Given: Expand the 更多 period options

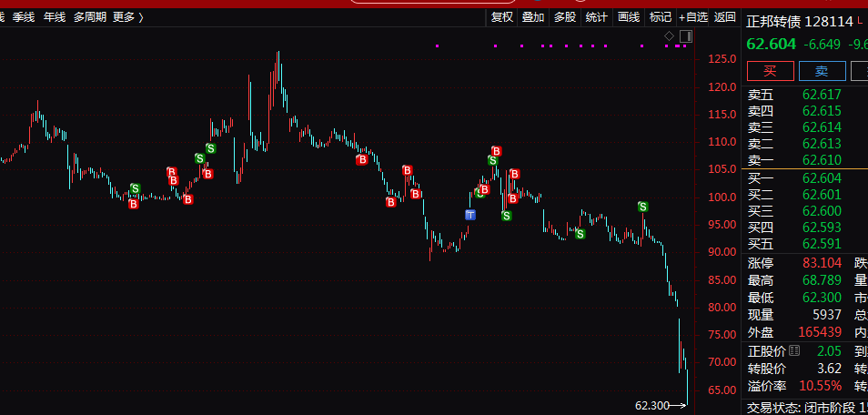Looking at the screenshot, I should point(128,17).
